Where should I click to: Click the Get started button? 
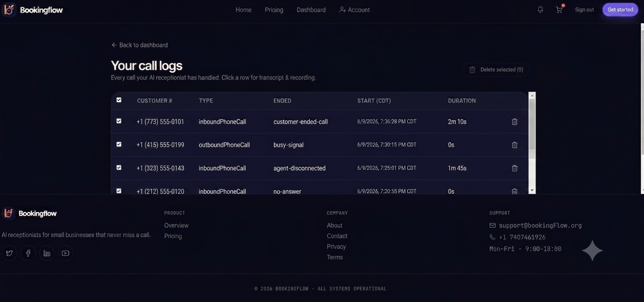(x=620, y=9)
